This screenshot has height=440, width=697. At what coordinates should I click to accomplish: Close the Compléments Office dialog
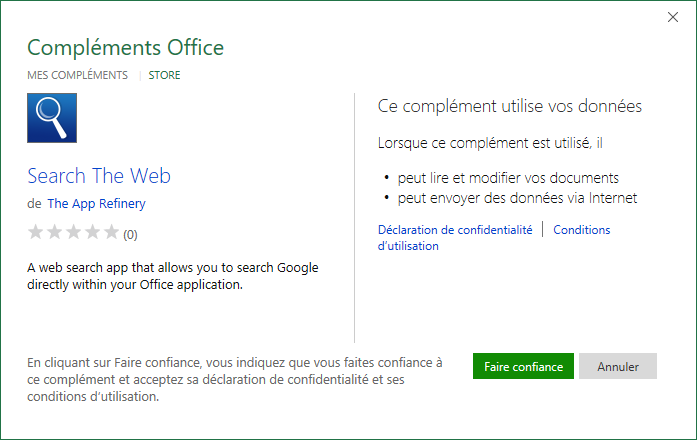point(672,17)
